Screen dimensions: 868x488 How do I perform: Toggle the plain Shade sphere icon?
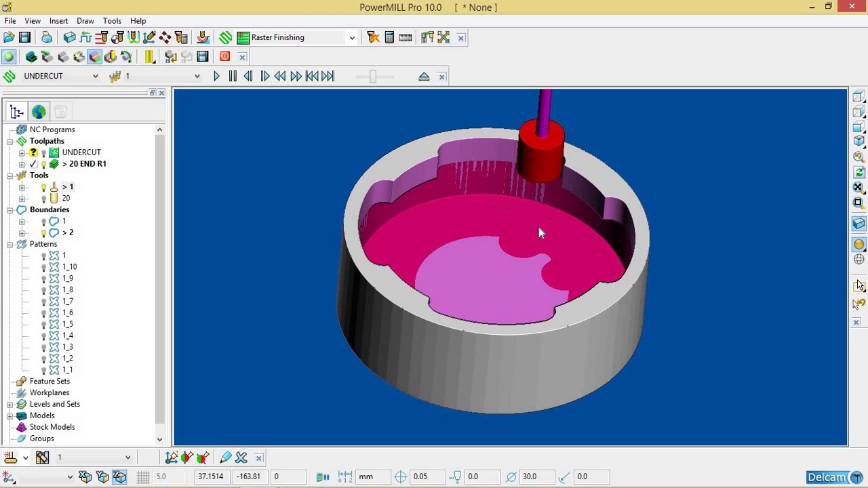(859, 244)
